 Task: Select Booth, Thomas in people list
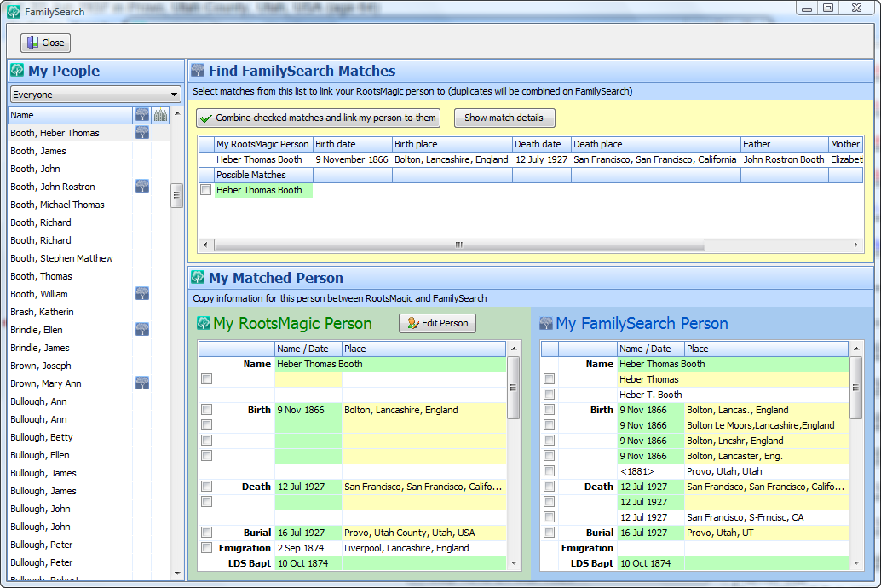pyautogui.click(x=70, y=276)
